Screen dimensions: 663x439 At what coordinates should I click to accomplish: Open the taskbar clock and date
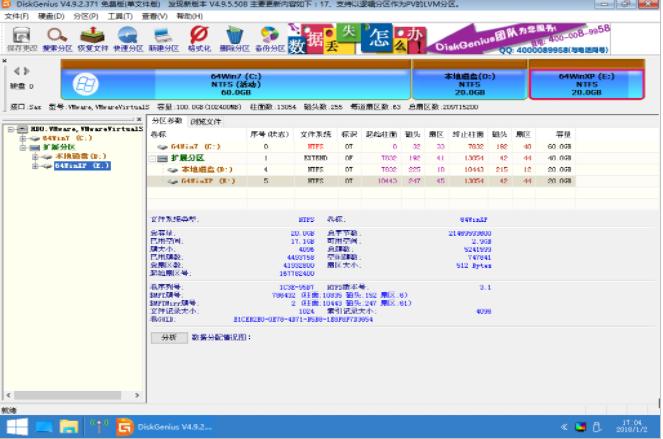pyautogui.click(x=631, y=426)
